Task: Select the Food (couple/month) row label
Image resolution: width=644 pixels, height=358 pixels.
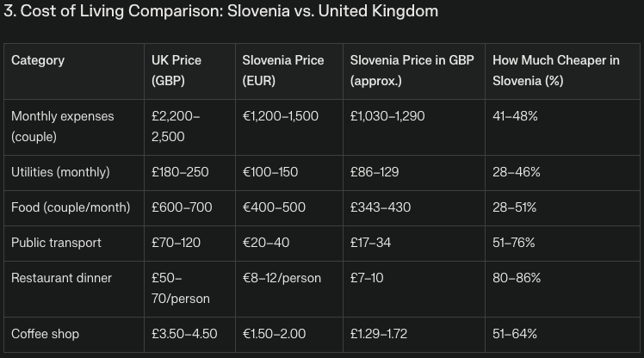Action: tap(71, 207)
